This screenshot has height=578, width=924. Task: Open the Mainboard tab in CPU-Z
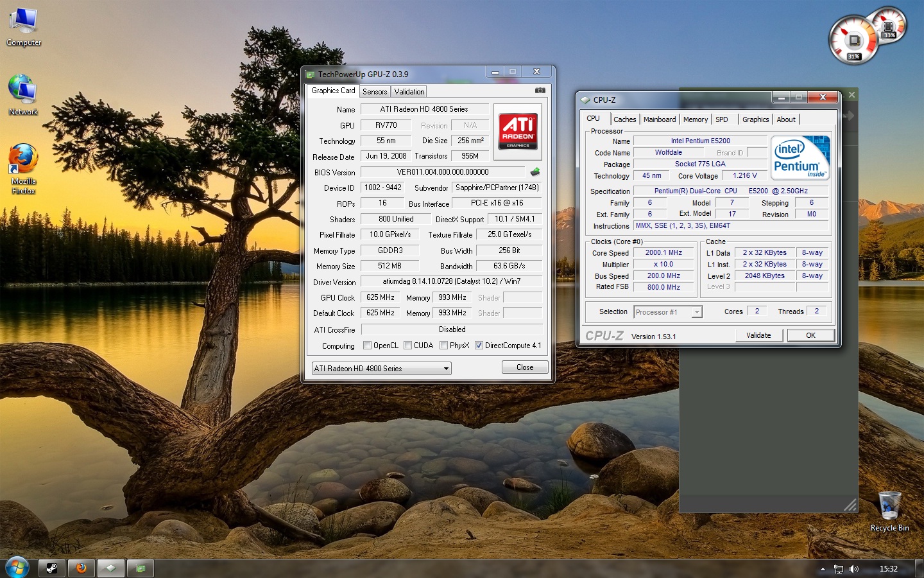click(x=659, y=119)
